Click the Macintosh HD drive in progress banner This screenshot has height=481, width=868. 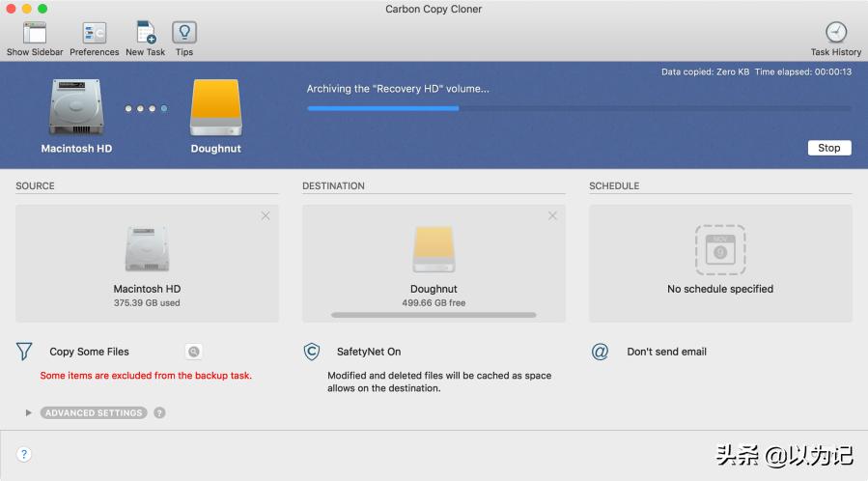(76, 107)
